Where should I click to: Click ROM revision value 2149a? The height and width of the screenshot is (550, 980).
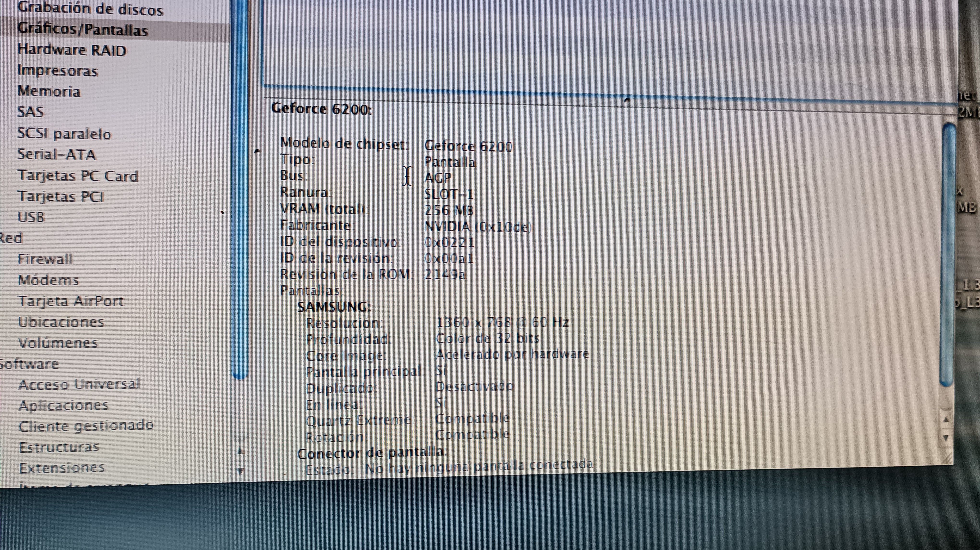click(445, 275)
